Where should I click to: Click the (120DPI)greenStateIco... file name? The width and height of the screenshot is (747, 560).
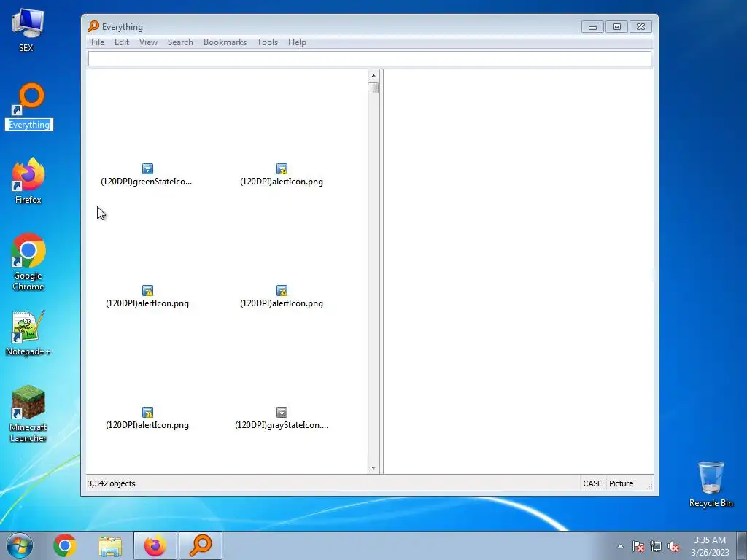(x=146, y=182)
